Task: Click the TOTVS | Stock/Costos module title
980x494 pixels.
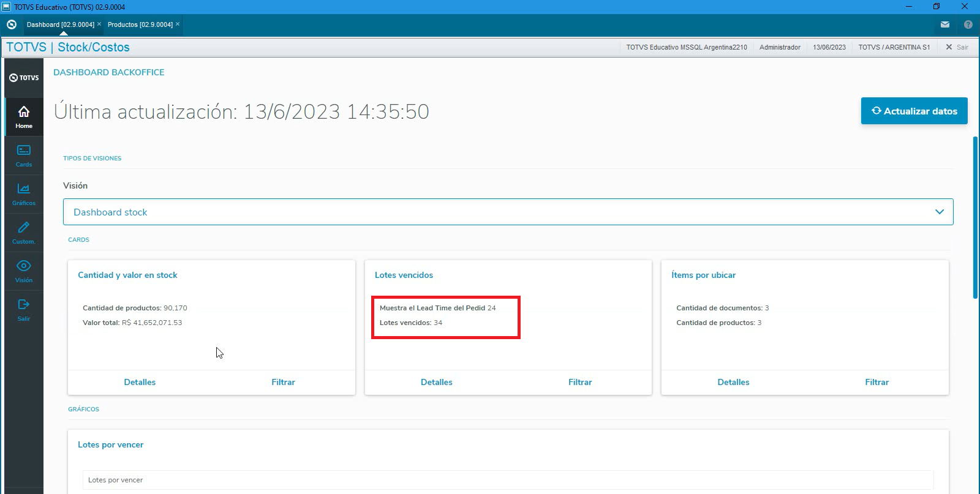Action: pyautogui.click(x=68, y=47)
